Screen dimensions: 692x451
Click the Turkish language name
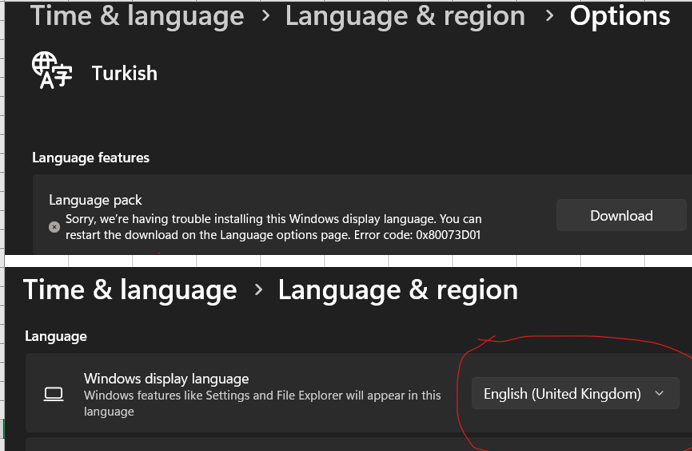pyautogui.click(x=124, y=73)
